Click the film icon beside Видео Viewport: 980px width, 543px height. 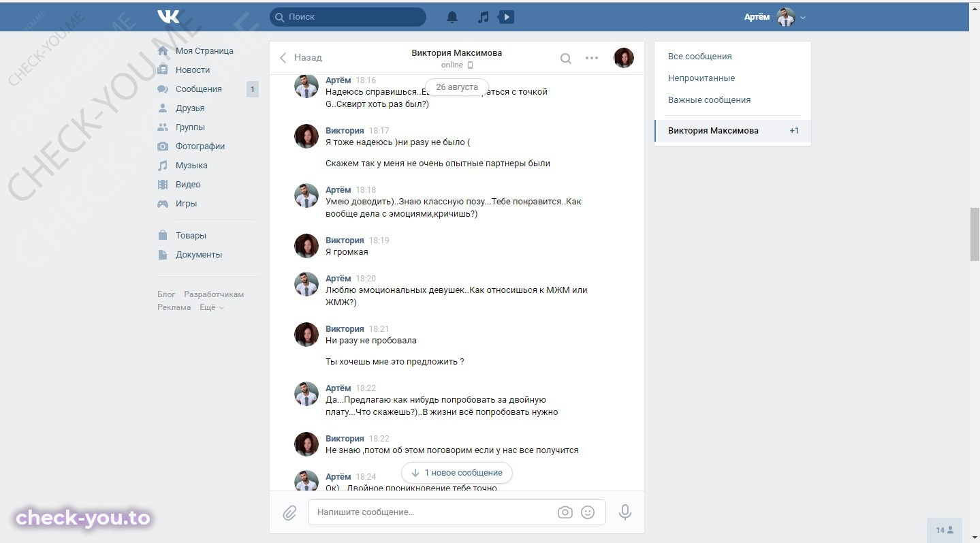[163, 185]
